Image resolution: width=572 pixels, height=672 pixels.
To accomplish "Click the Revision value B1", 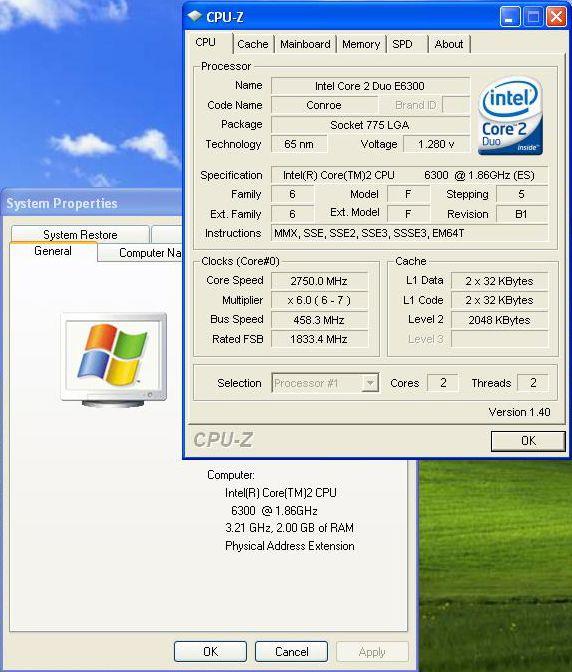I will 521,214.
